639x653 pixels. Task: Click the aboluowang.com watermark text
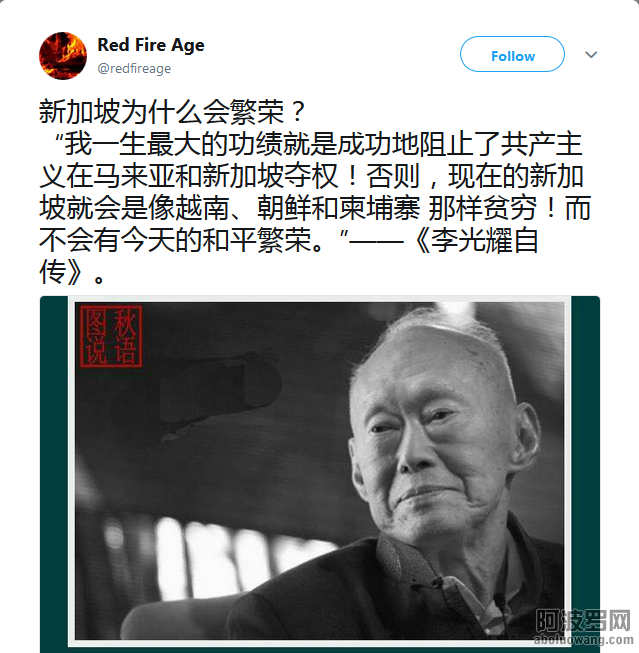click(583, 640)
